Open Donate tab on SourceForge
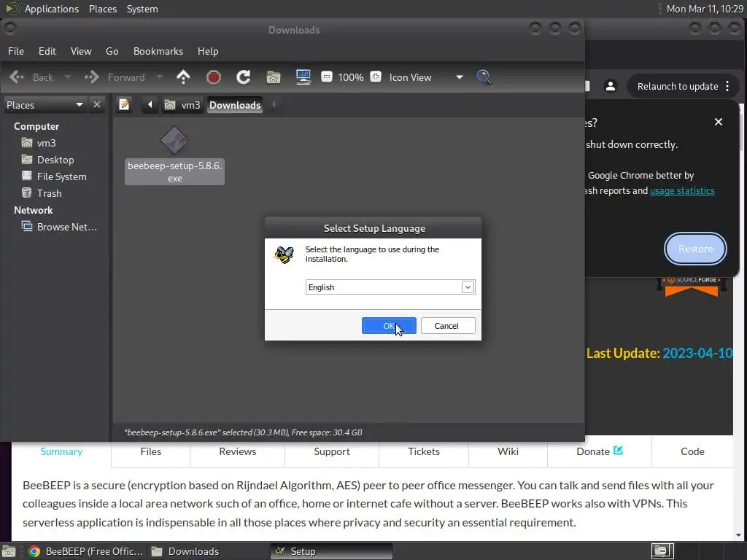The width and height of the screenshot is (747, 560). 600,451
